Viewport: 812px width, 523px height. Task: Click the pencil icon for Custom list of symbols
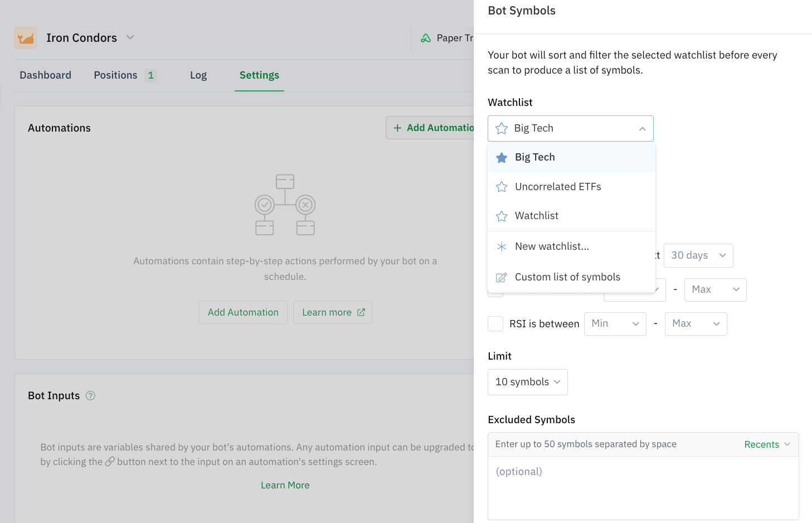point(501,277)
